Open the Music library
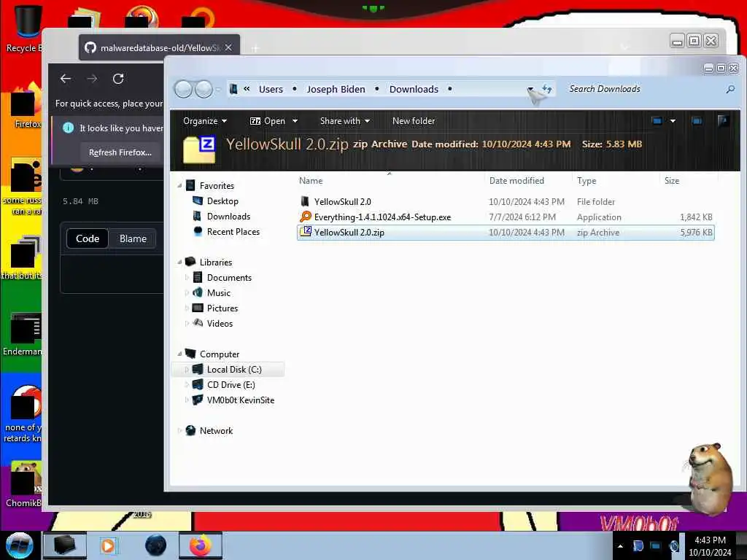This screenshot has width=747, height=560. [218, 292]
